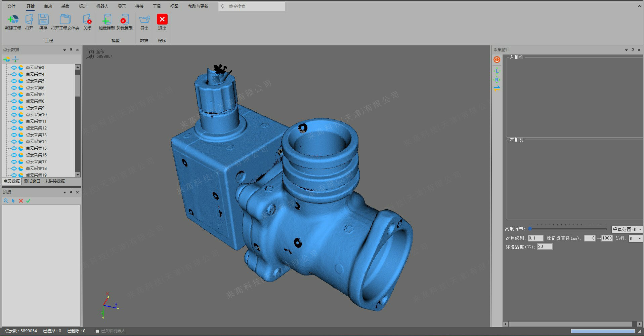Image resolution: width=644 pixels, height=336 pixels.
Task: Open the 点云数据 panel options dropdown arrow
Action: coord(65,50)
